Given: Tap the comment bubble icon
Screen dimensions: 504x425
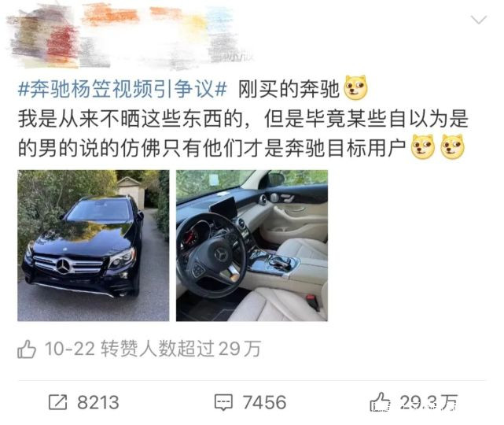Looking at the screenshot, I should [223, 402].
